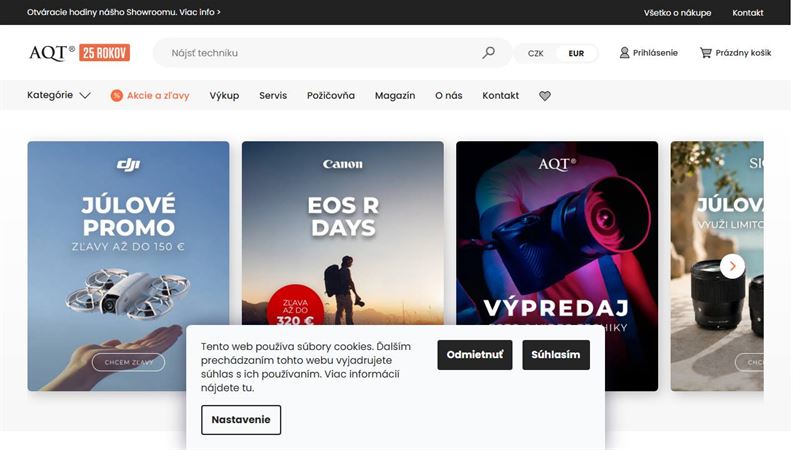Viewport: 800px width, 450px height.
Task: Open the Požičovňa section
Action: tap(331, 95)
